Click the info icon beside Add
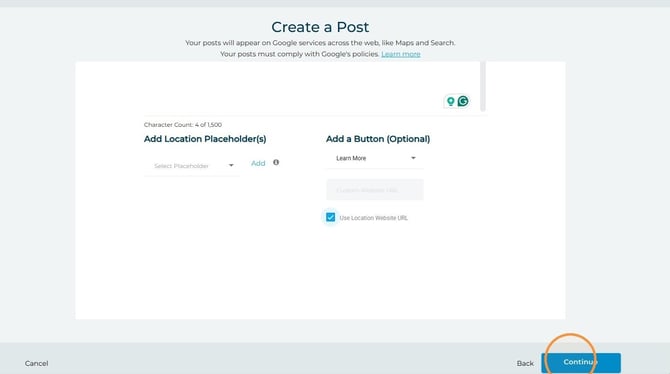Image resolution: width=670 pixels, height=374 pixels. (x=276, y=162)
